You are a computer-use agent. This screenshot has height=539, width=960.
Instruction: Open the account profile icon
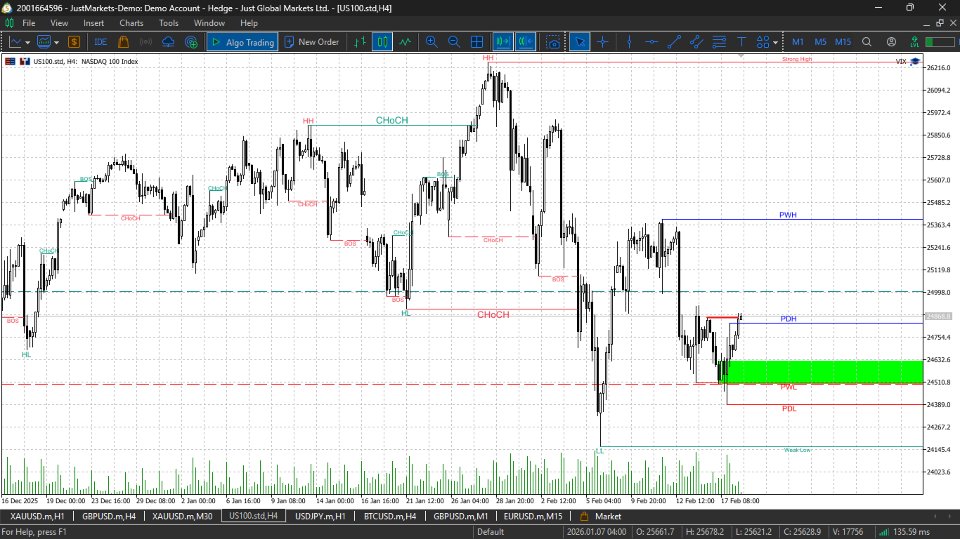pos(891,42)
